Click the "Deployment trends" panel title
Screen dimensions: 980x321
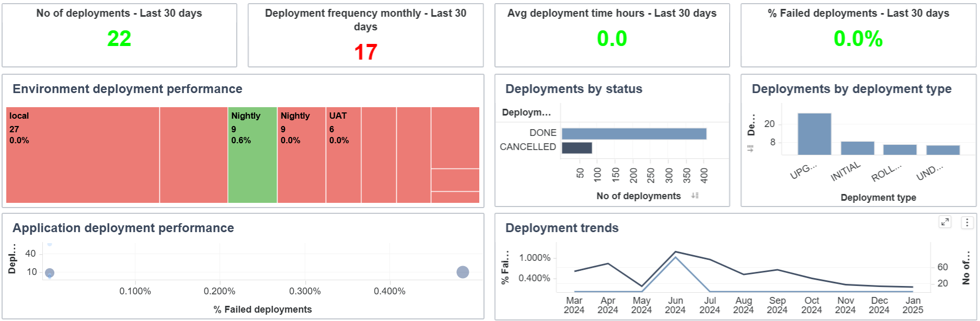pyautogui.click(x=562, y=228)
